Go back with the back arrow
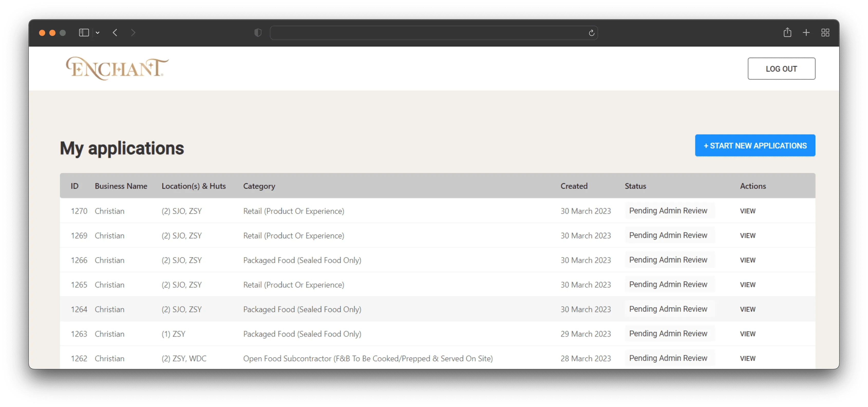868x407 pixels. point(115,33)
